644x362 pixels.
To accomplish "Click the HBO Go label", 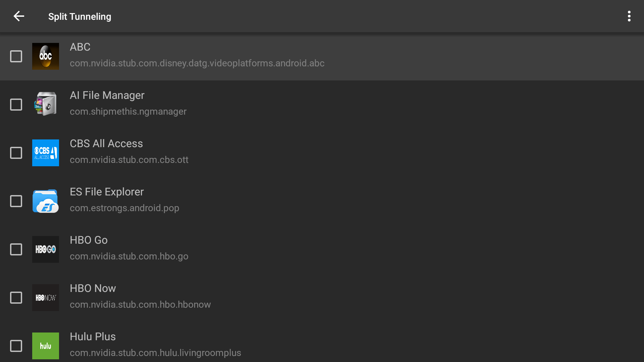I will pos(89,240).
